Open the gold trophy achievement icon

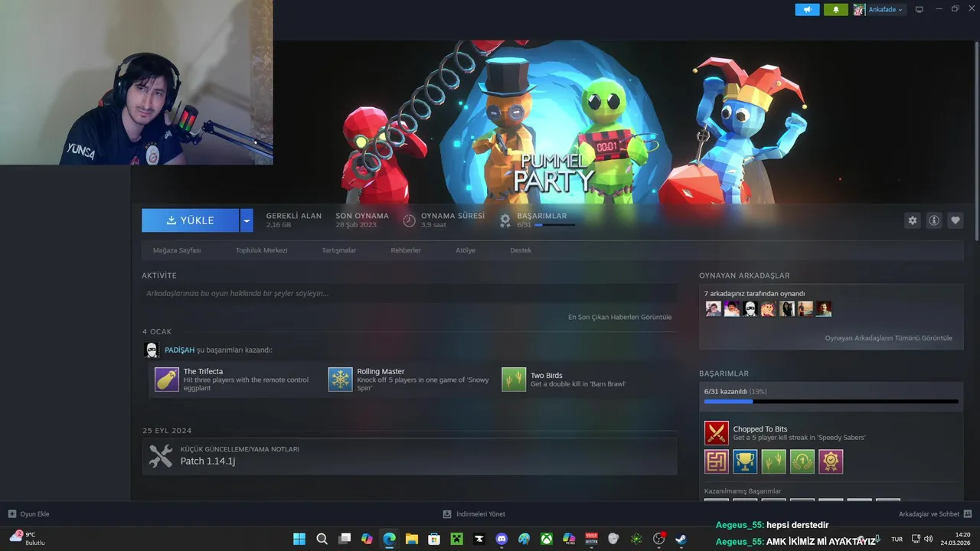point(745,461)
